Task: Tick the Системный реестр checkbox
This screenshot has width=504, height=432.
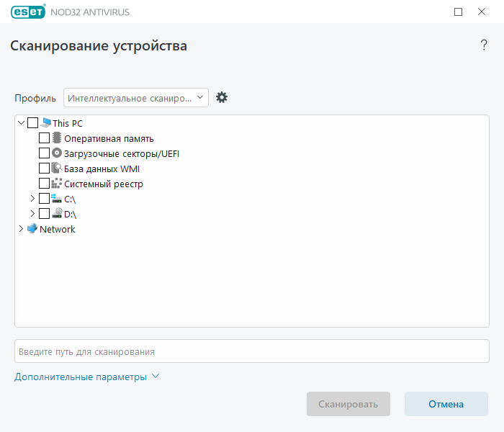Action: (44, 183)
